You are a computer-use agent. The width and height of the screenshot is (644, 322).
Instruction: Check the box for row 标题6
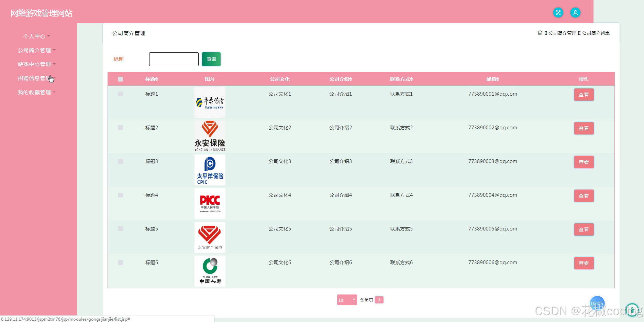(121, 262)
